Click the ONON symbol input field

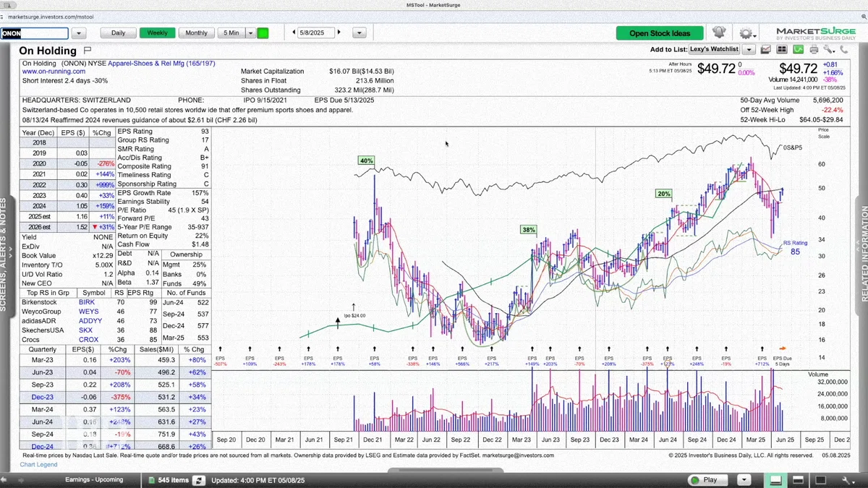coord(34,33)
